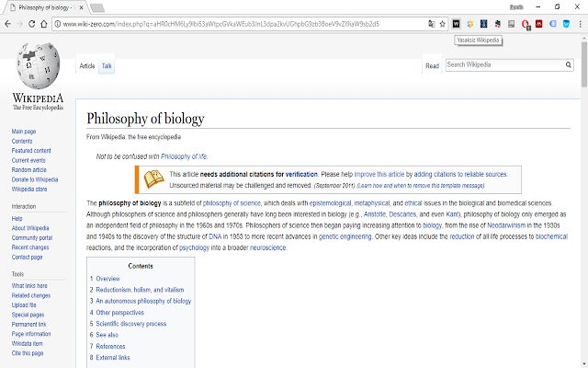The width and height of the screenshot is (588, 368).
Task: Open the Chrome three-dot menu
Action: [580, 24]
